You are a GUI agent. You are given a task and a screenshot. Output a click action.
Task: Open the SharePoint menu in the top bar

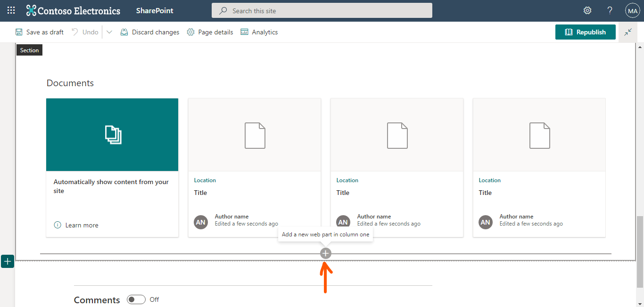[x=154, y=10]
